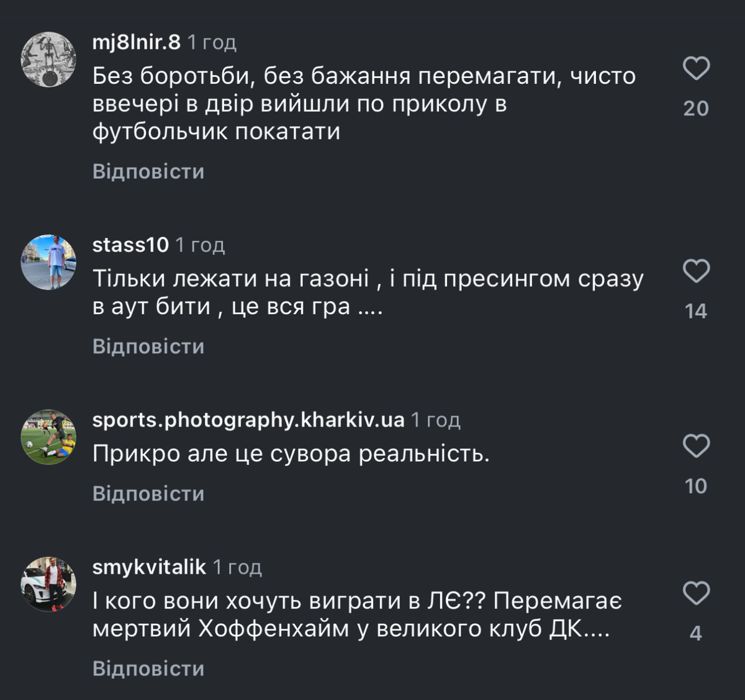Tap heart icon on smykvitalik's comment
745x700 pixels.
click(696, 593)
